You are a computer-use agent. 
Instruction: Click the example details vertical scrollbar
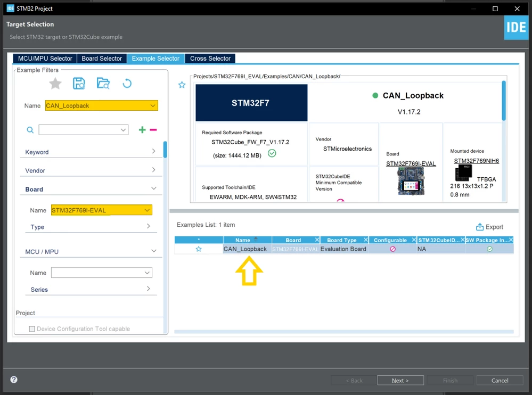[503, 101]
